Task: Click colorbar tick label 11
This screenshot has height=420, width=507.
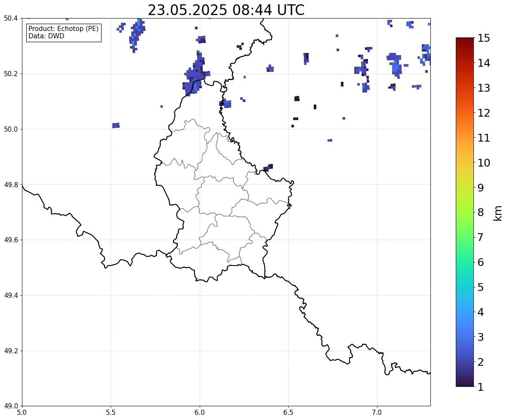Action: click(x=484, y=138)
